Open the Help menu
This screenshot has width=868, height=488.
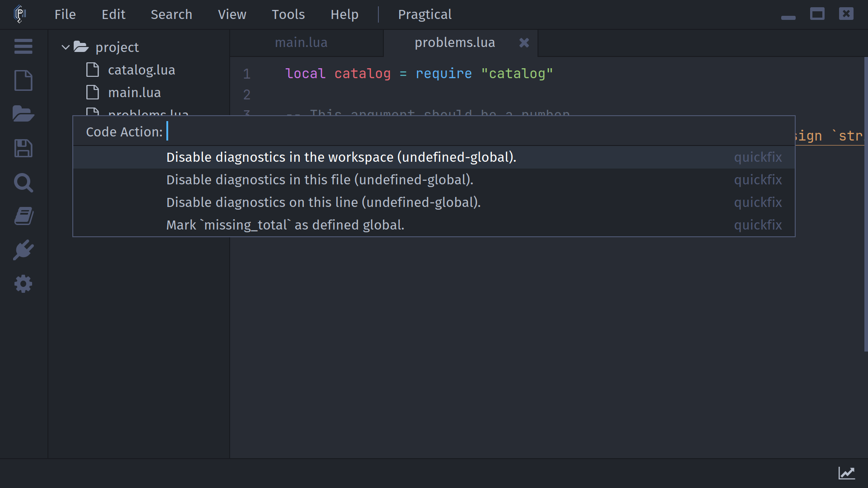[344, 14]
